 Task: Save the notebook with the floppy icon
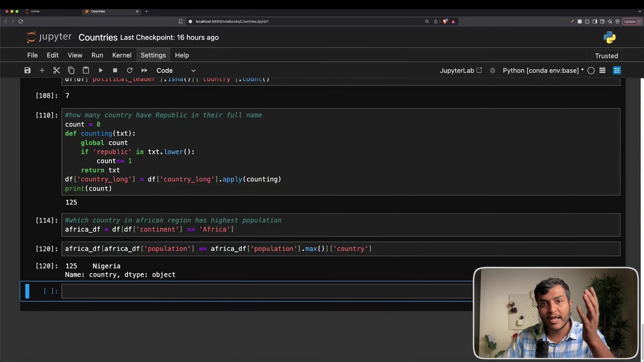click(x=27, y=70)
